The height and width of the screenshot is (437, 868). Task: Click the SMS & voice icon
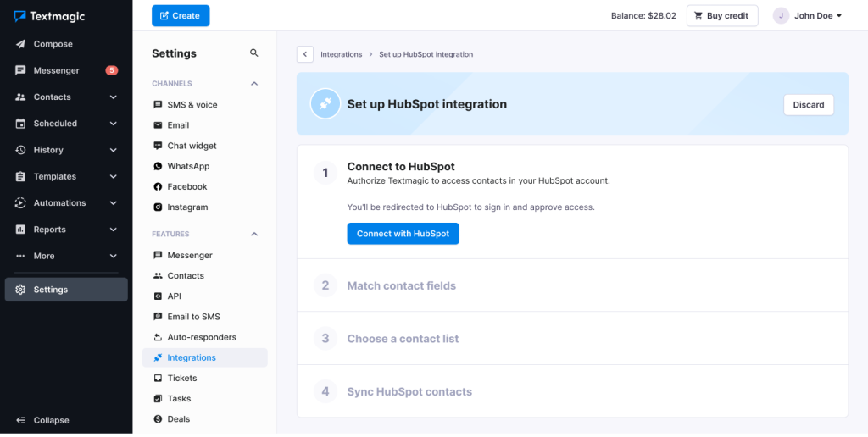158,104
